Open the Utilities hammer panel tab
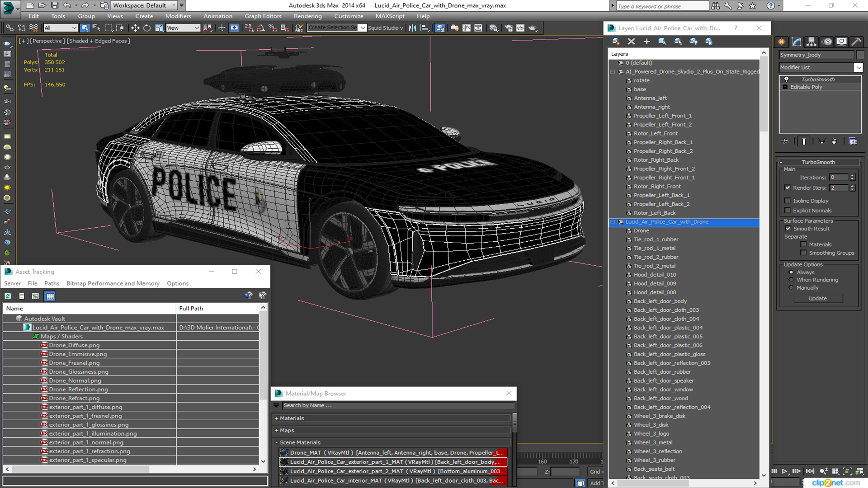 point(856,42)
